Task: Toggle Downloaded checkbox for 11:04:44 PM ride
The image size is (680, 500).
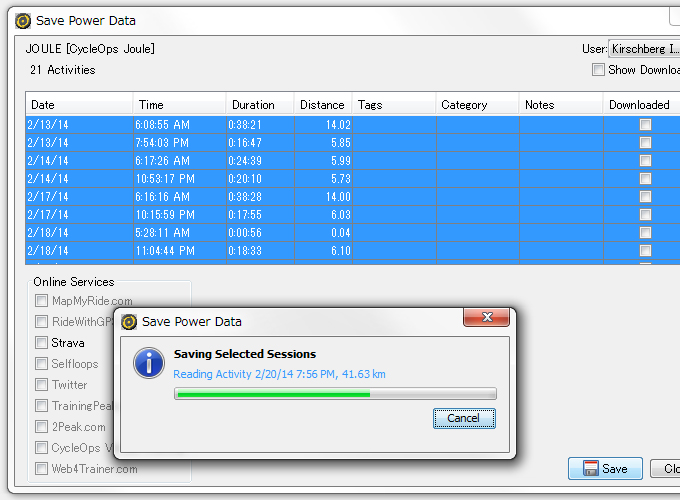Action: click(x=645, y=251)
